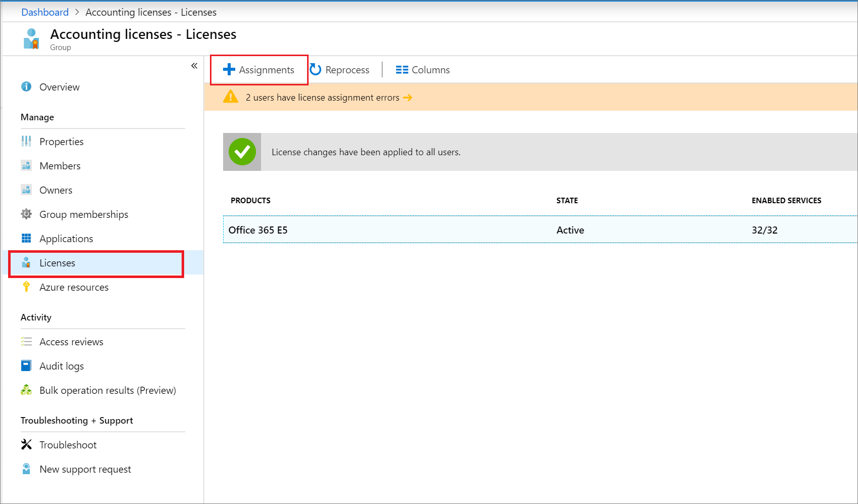The height and width of the screenshot is (504, 858).
Task: Go to the Members page
Action: coord(60,166)
